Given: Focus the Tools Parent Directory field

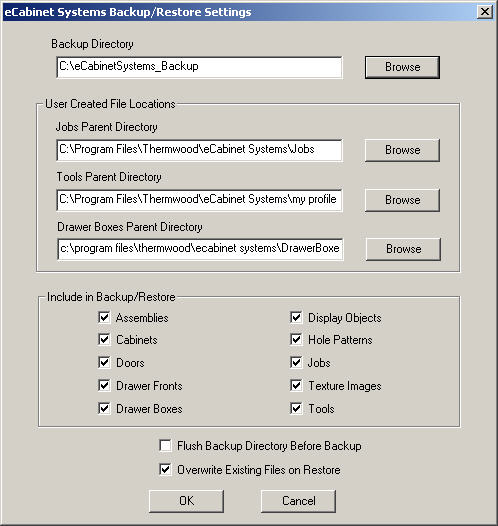Looking at the screenshot, I should point(200,200).
